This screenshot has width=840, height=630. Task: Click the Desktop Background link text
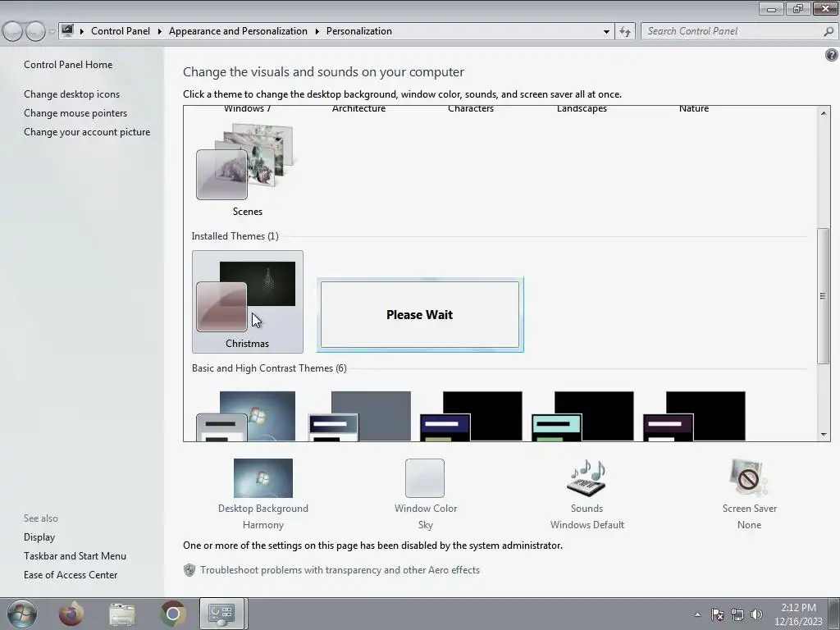coord(263,509)
